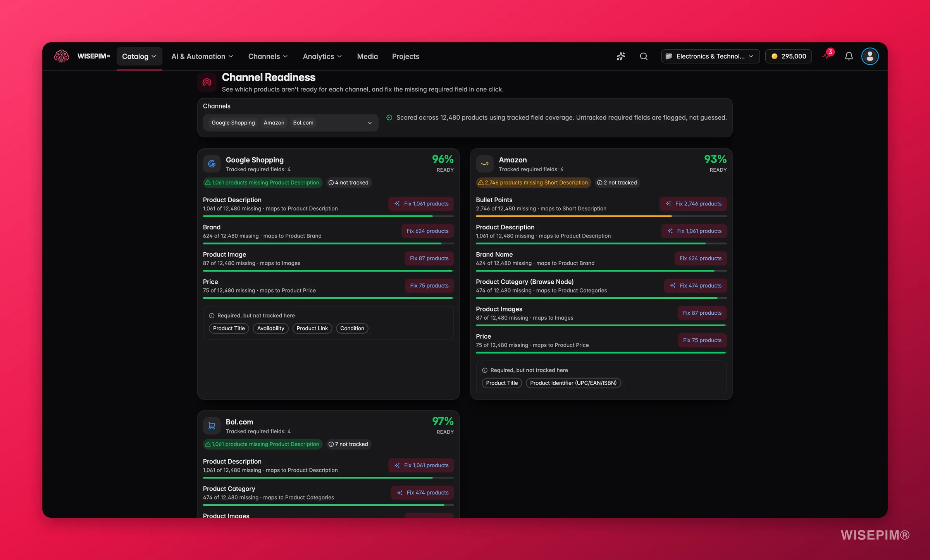Click Google Shopping's Brand progress bar
This screenshot has height=560, width=930.
[x=328, y=243]
